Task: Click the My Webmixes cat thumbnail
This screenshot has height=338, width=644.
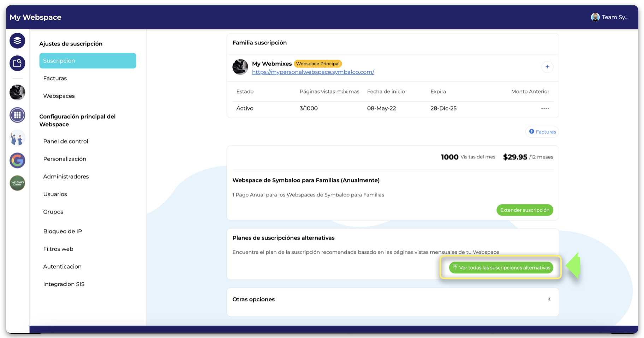Action: (240, 67)
